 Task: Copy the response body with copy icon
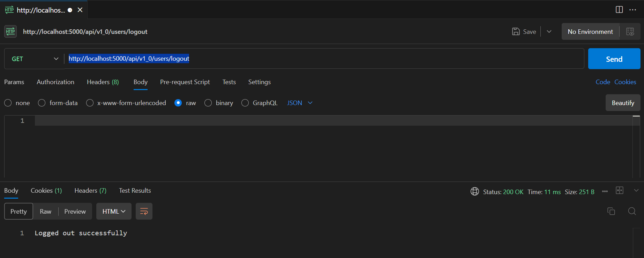[611, 211]
